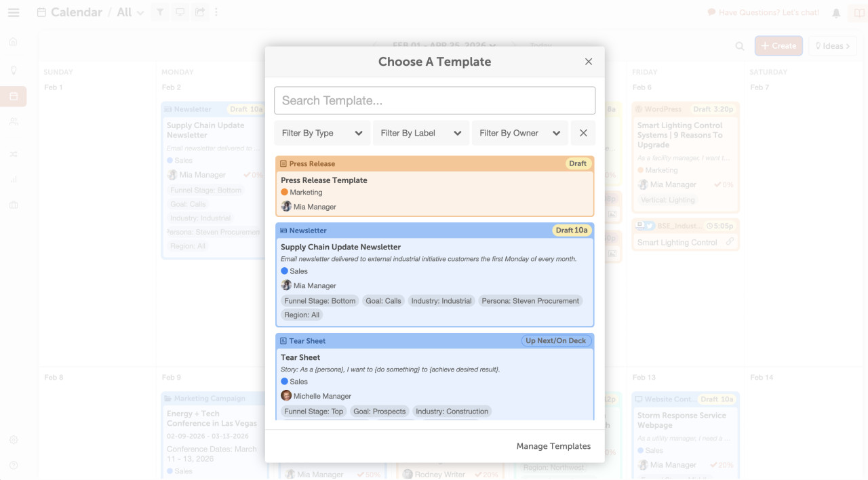Click the orange Marketing label dot
The image size is (868, 480).
[285, 193]
